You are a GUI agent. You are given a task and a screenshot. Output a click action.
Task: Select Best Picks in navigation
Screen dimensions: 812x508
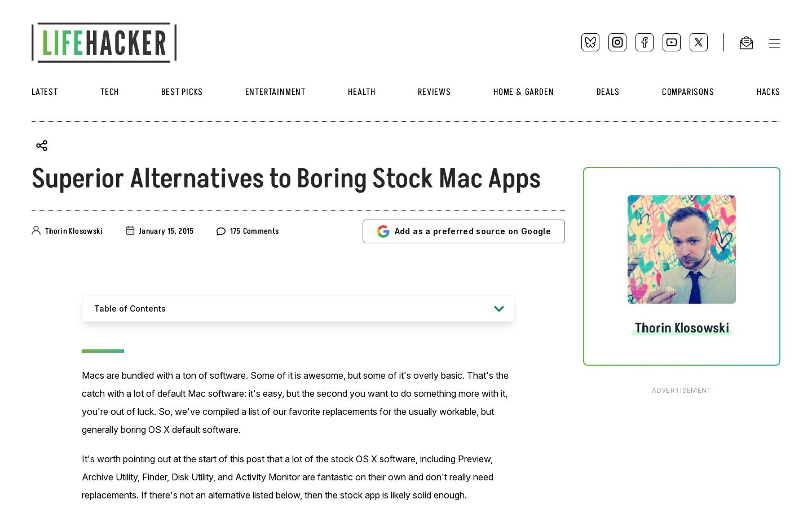click(182, 92)
